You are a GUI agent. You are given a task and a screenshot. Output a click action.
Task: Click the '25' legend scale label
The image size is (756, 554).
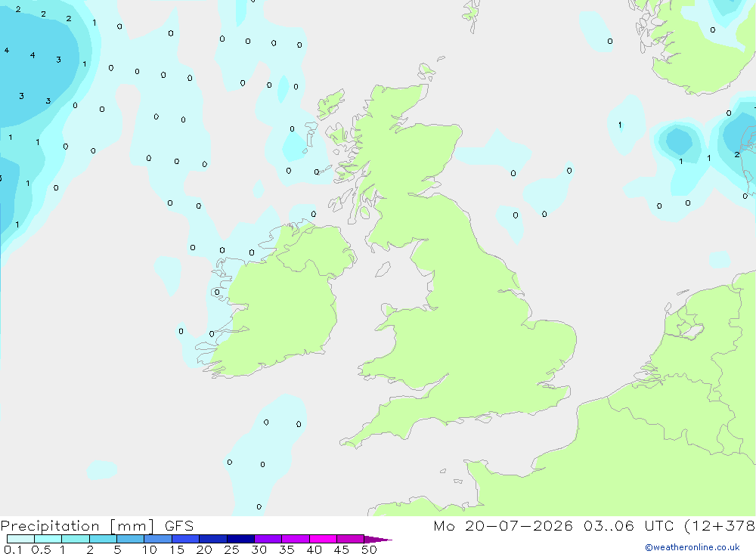231,549
